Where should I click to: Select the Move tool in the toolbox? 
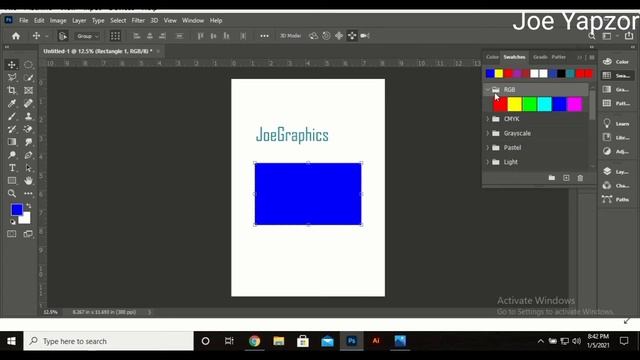pos(12,64)
